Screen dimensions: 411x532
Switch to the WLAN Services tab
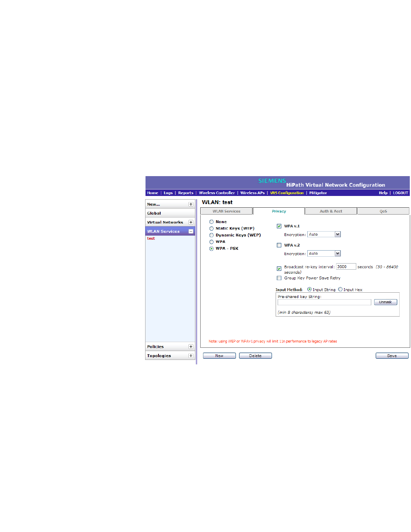[x=227, y=211]
